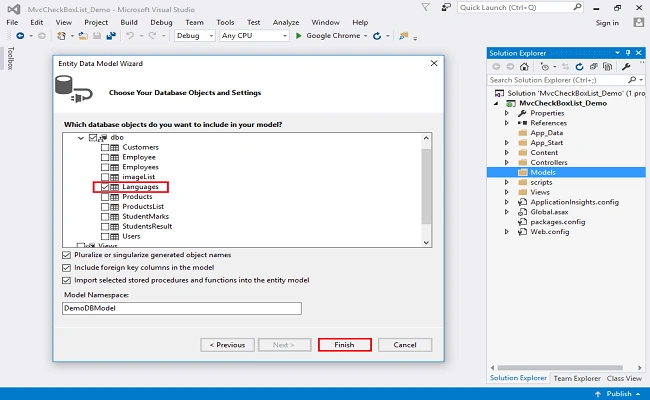Click the Model Namespace input field

click(x=182, y=308)
